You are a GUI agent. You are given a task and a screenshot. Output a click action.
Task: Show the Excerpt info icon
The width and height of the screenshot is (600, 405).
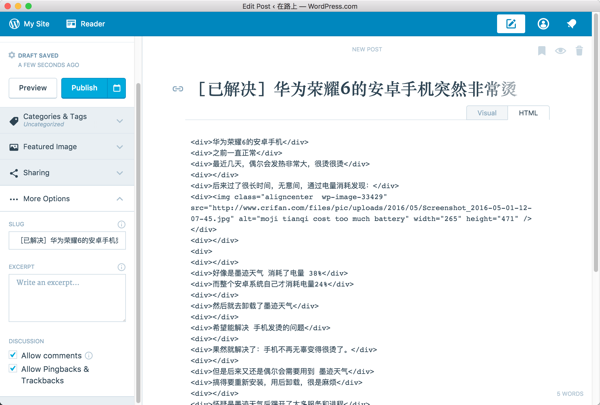[121, 267]
